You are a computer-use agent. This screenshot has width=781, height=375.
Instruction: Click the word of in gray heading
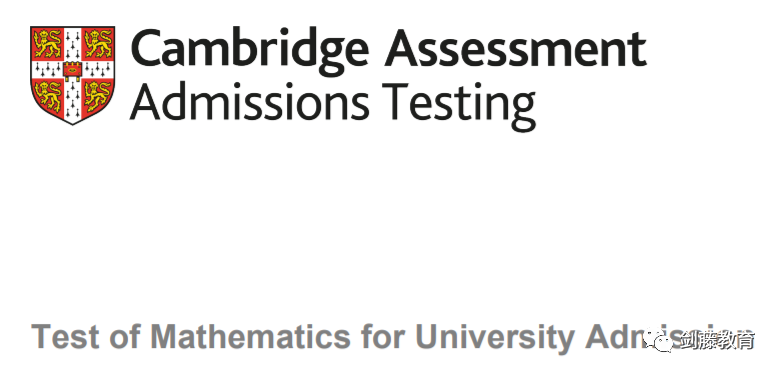(125, 336)
